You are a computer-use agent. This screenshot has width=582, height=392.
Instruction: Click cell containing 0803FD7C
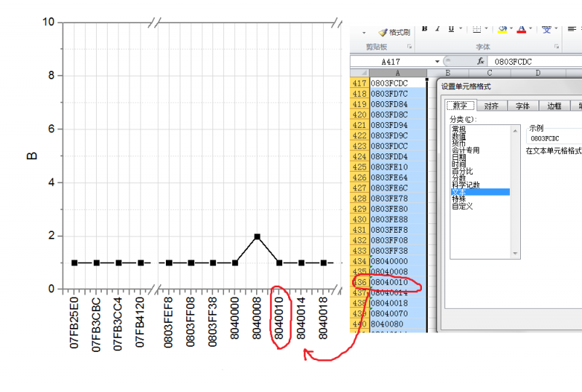(397, 94)
